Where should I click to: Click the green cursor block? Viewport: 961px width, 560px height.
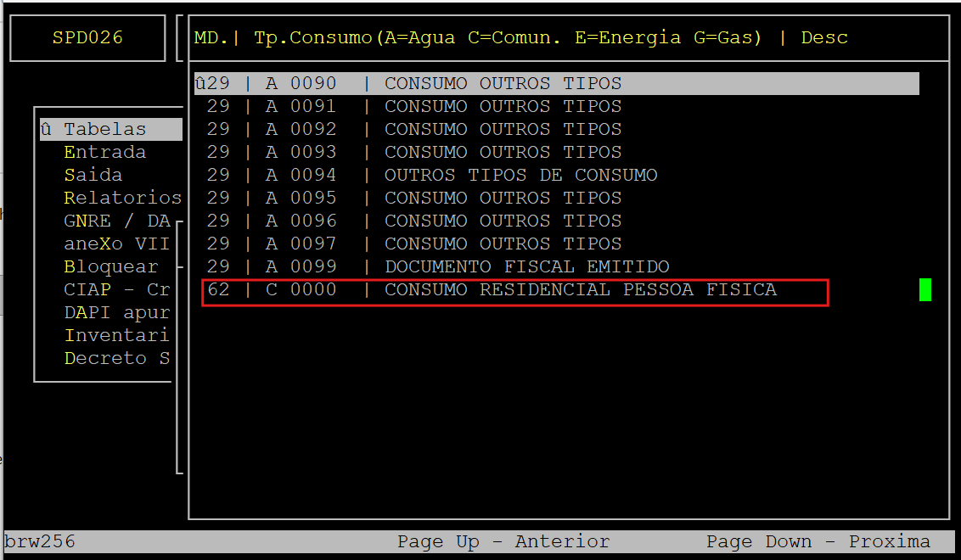click(x=924, y=290)
